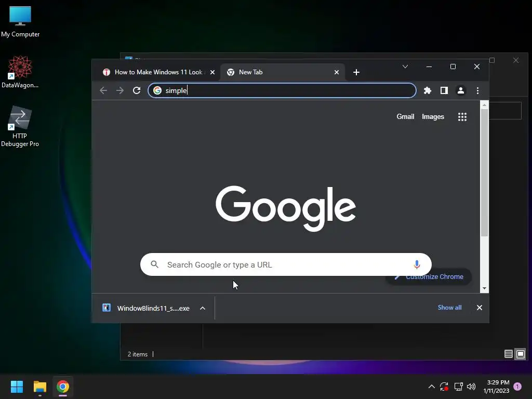
Task: Click the address bar containing 'simple'
Action: click(x=282, y=90)
